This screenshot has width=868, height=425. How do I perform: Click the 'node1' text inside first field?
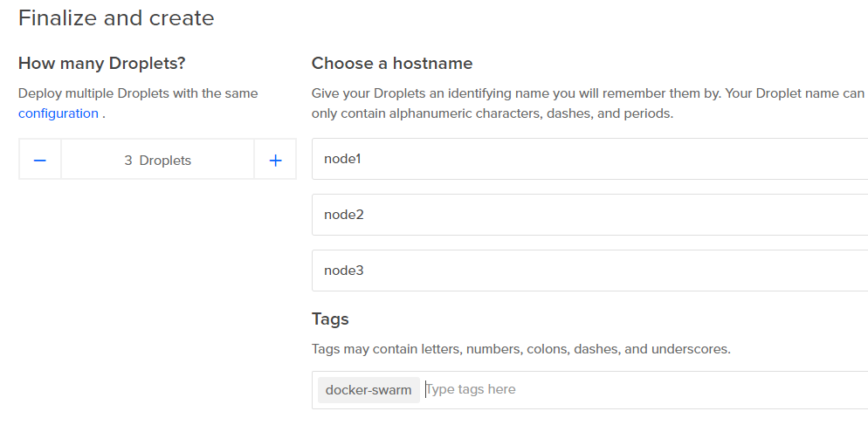(342, 159)
